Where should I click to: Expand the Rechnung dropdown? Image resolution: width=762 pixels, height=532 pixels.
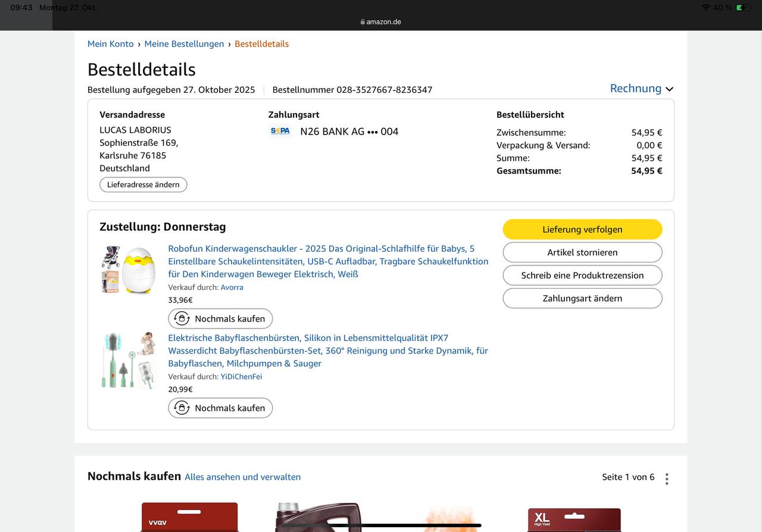[641, 89]
